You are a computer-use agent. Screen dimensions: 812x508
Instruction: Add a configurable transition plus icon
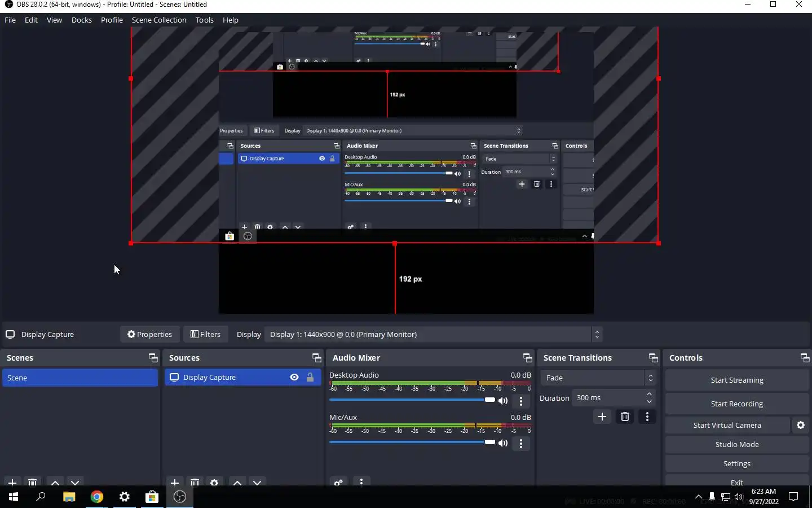602,417
